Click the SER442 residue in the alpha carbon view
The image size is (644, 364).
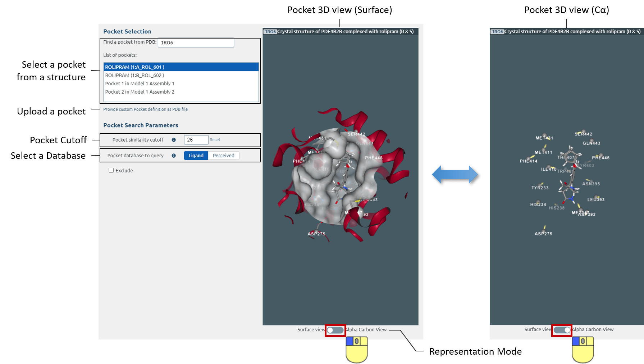click(x=583, y=134)
